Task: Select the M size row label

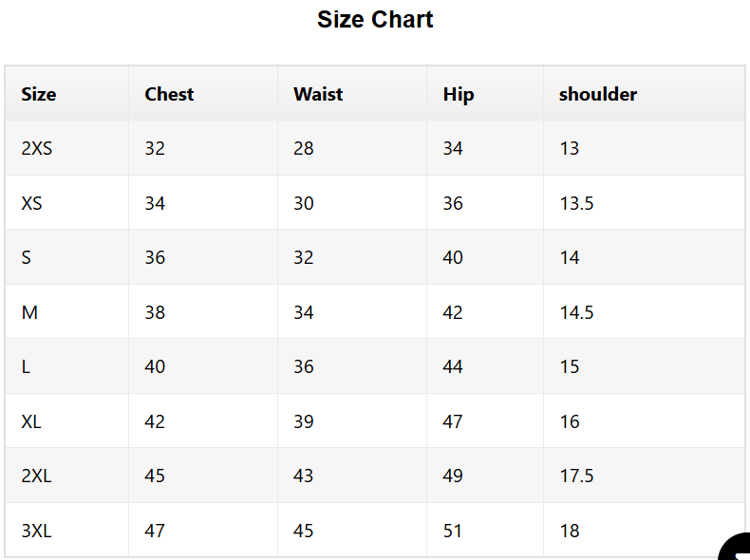Action: pyautogui.click(x=29, y=313)
